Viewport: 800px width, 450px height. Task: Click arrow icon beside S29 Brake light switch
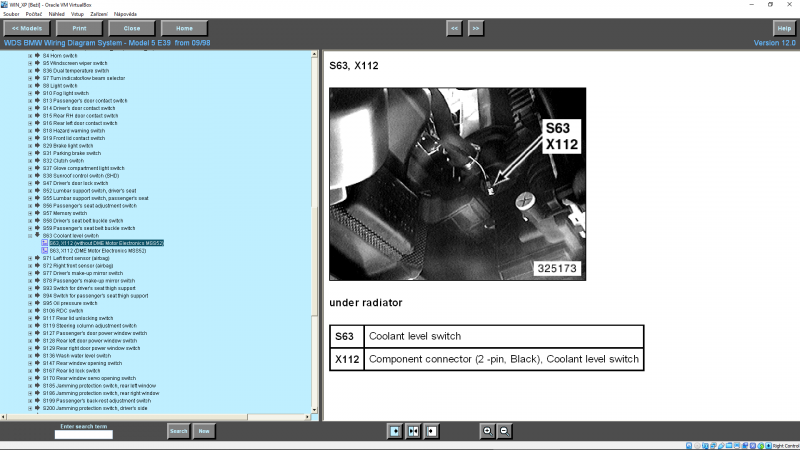pyautogui.click(x=37, y=145)
